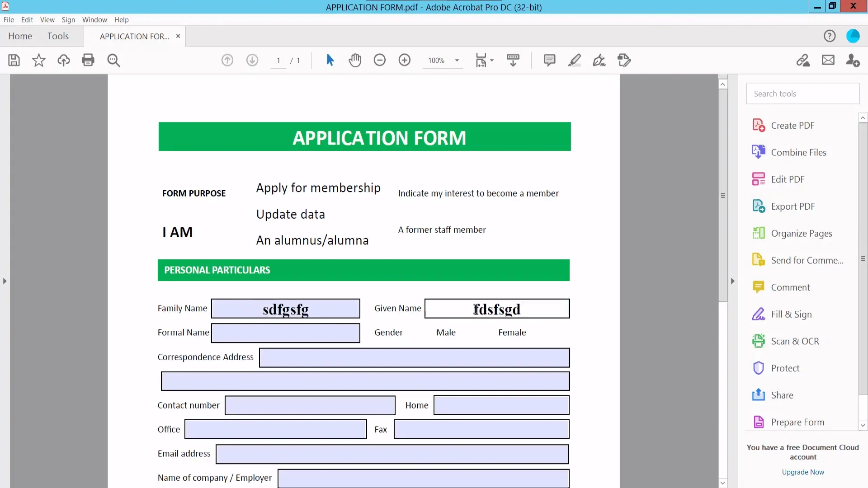Expand the left collapsed panel arrow
This screenshot has height=488, width=868.
point(5,281)
